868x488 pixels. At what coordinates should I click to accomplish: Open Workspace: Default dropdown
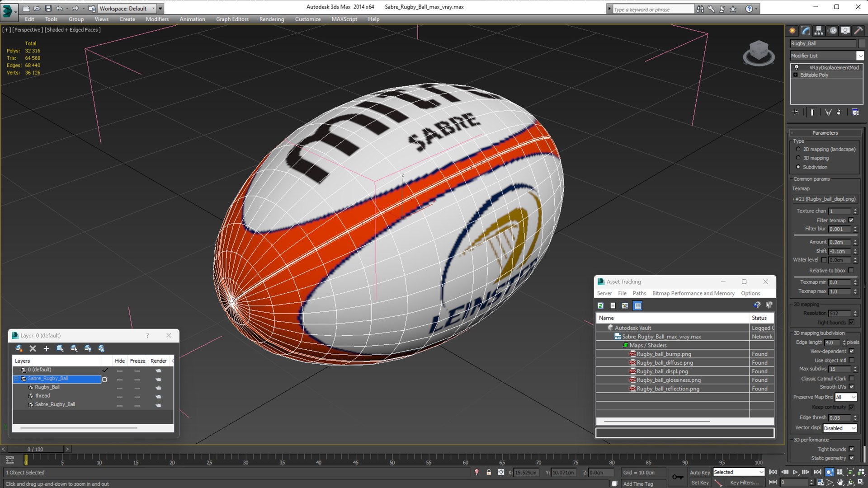click(x=127, y=8)
